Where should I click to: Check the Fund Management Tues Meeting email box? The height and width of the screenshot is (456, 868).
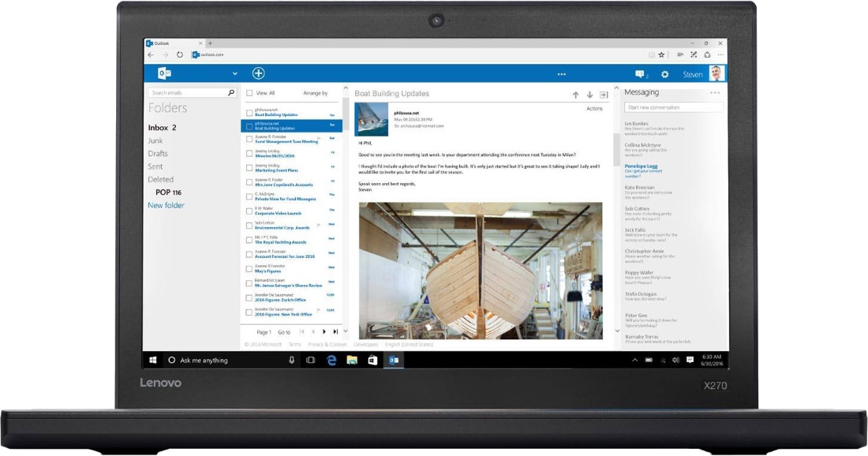(x=249, y=139)
